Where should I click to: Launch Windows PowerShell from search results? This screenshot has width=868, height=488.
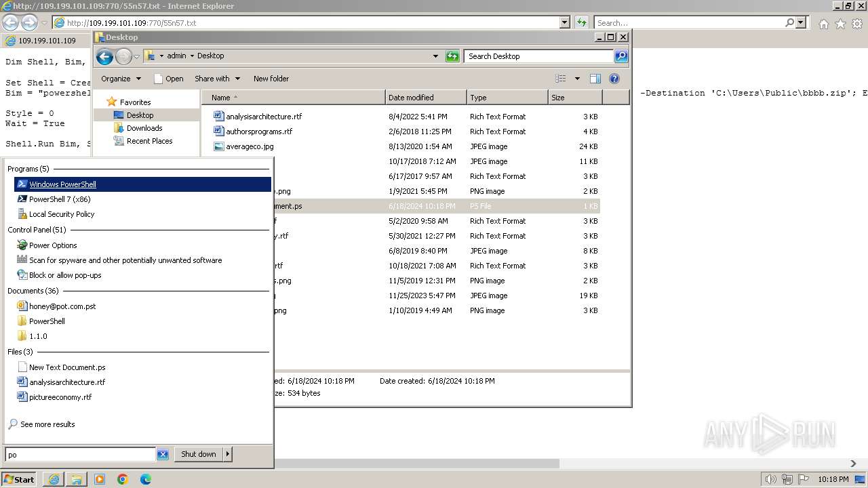pos(142,184)
